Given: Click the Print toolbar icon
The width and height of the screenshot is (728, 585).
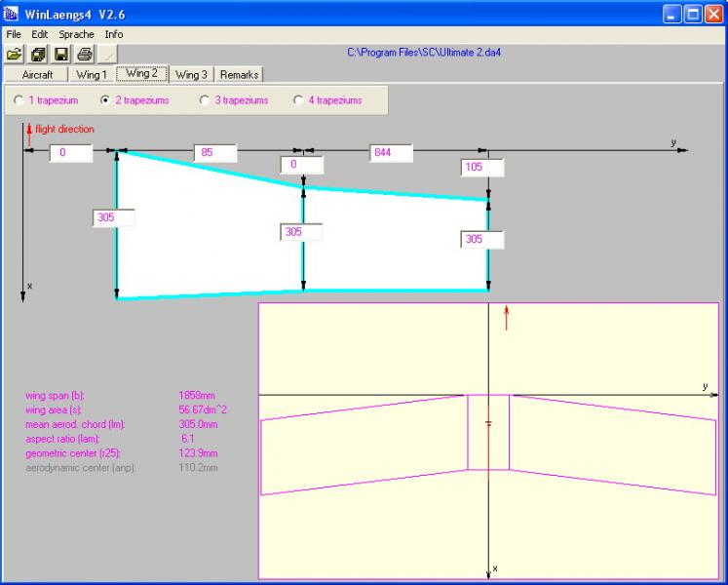Looking at the screenshot, I should [85, 54].
